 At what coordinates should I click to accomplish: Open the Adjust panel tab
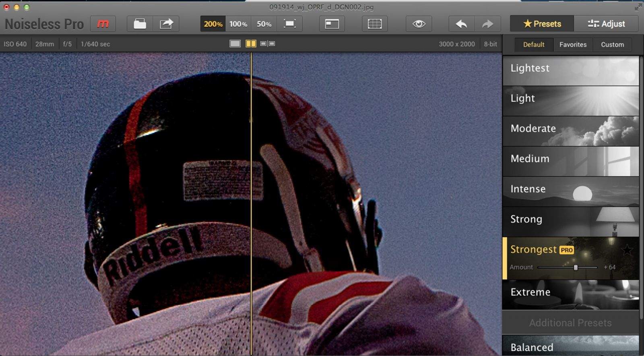pos(606,24)
